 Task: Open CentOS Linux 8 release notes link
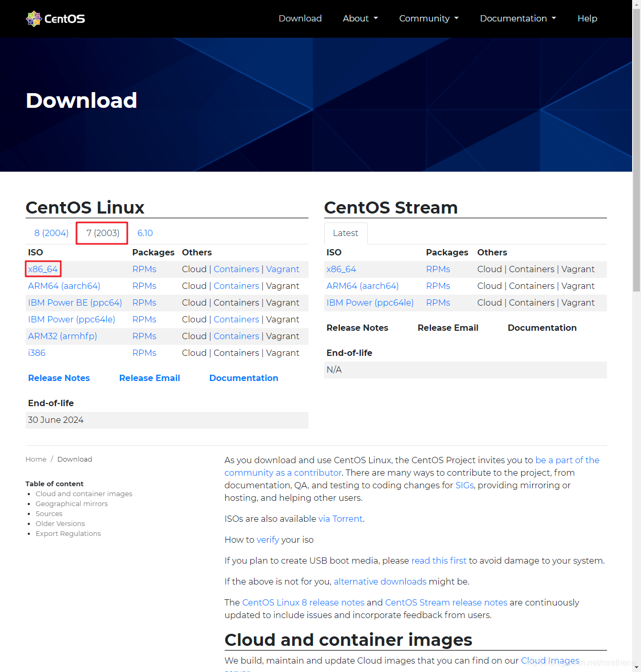[x=303, y=602]
